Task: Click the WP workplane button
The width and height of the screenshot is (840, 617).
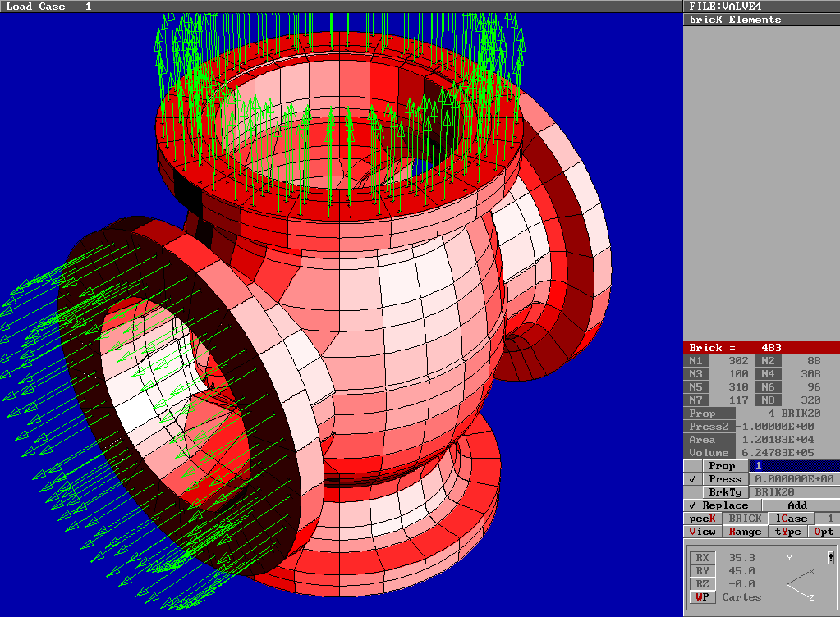Action: [702, 597]
